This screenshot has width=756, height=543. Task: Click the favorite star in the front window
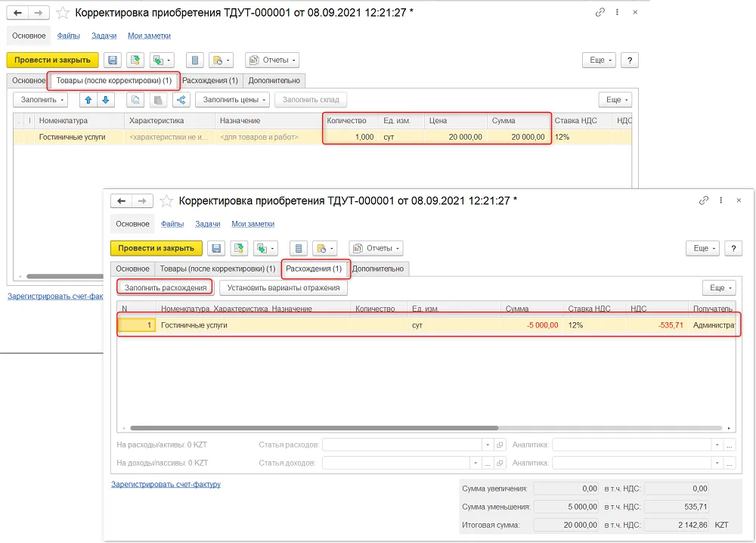click(166, 200)
